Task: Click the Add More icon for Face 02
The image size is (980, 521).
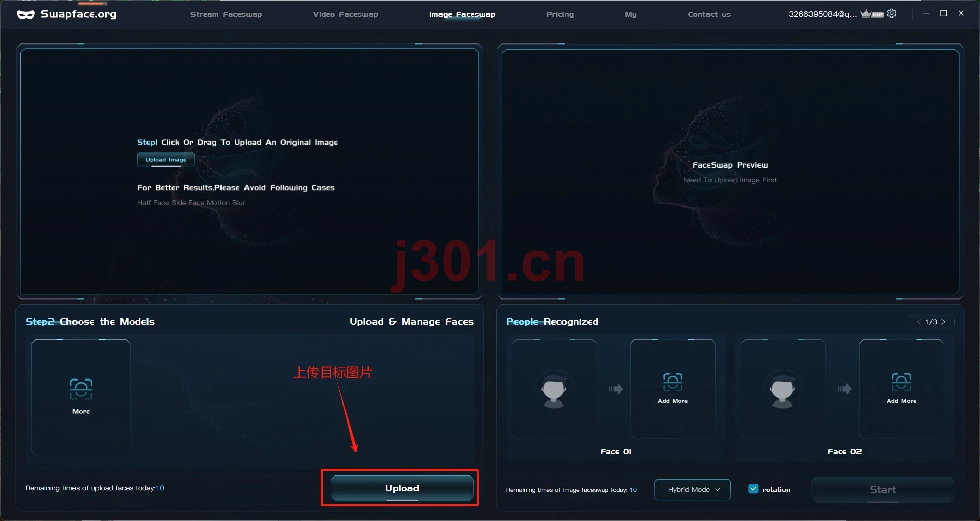Action: click(x=901, y=382)
